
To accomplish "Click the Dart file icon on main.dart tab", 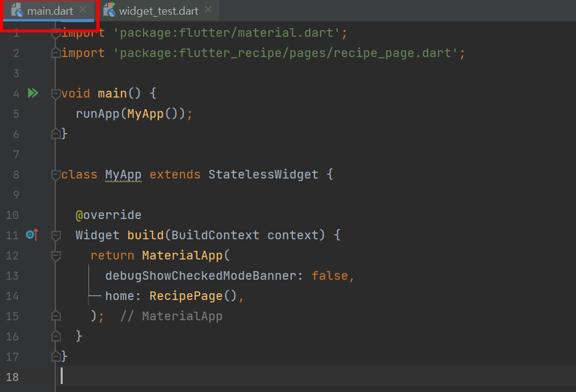I will tap(17, 10).
